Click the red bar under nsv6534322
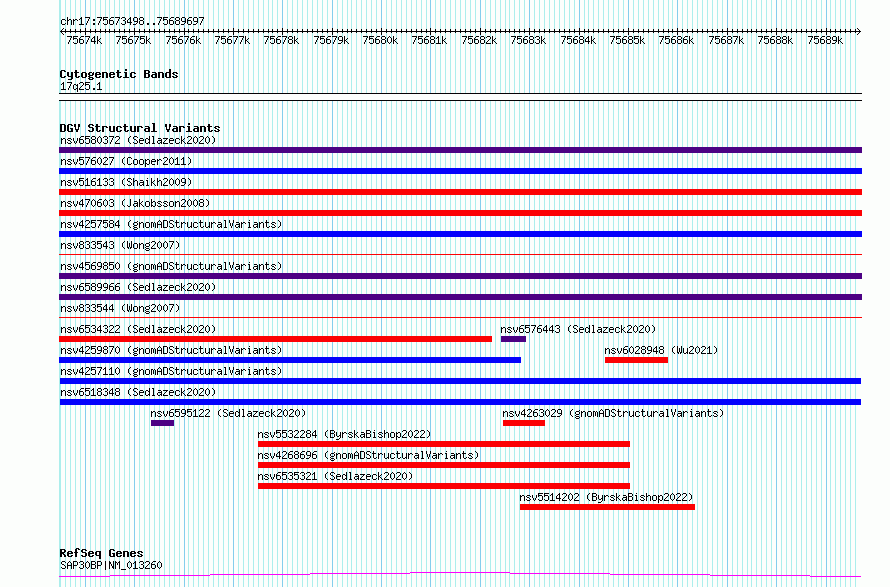The width and height of the screenshot is (890, 587). (275, 339)
